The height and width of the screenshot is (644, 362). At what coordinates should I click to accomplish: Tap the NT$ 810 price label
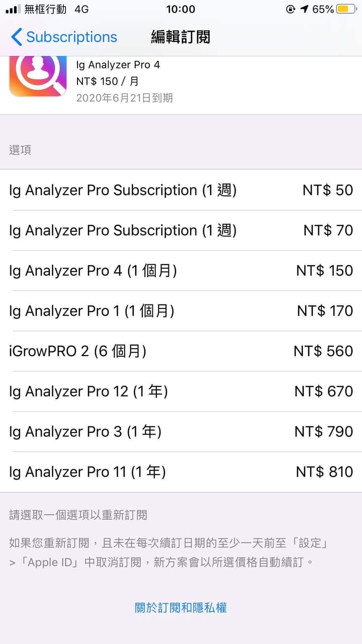coord(324,472)
